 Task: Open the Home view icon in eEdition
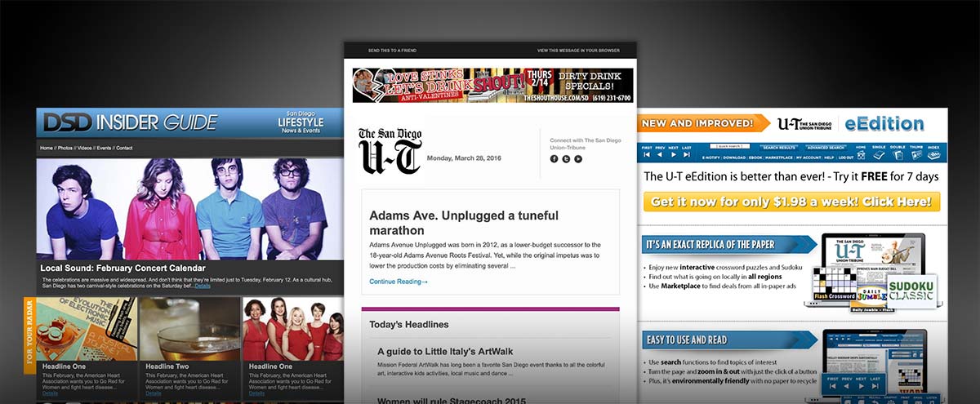pos(862,155)
